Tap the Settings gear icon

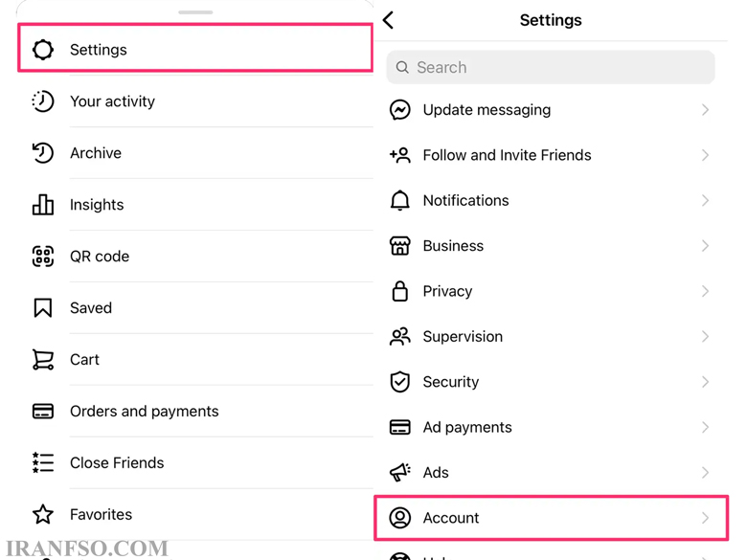(43, 50)
